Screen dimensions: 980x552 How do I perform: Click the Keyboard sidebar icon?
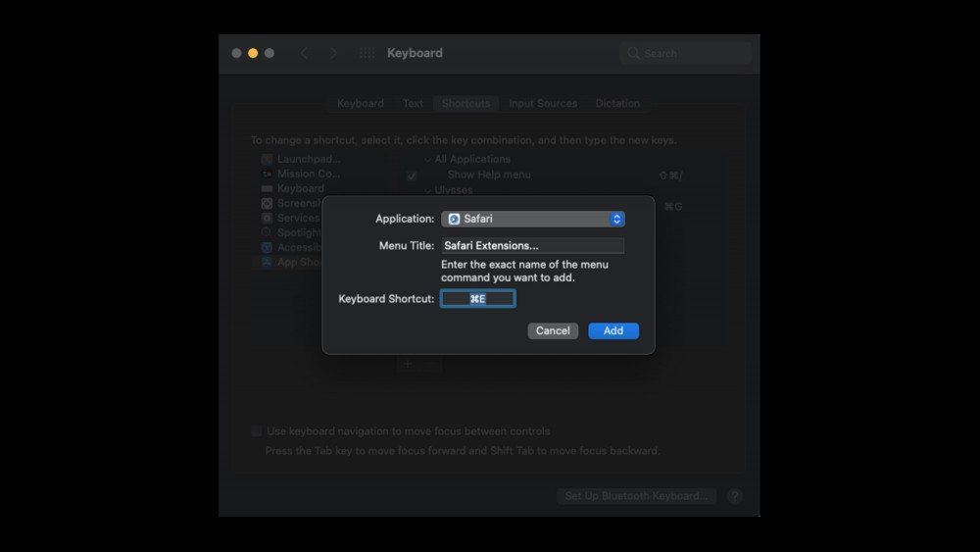point(267,188)
